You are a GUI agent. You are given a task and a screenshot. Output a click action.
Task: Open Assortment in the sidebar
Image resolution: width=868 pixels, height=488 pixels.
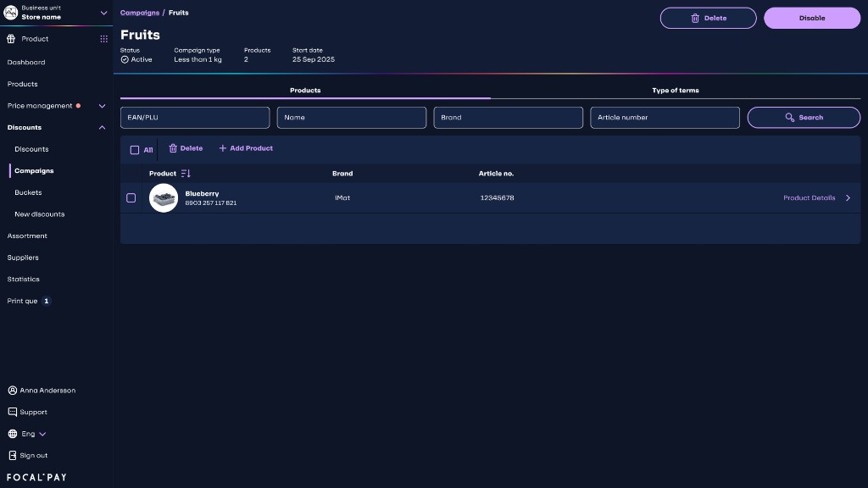(x=27, y=236)
